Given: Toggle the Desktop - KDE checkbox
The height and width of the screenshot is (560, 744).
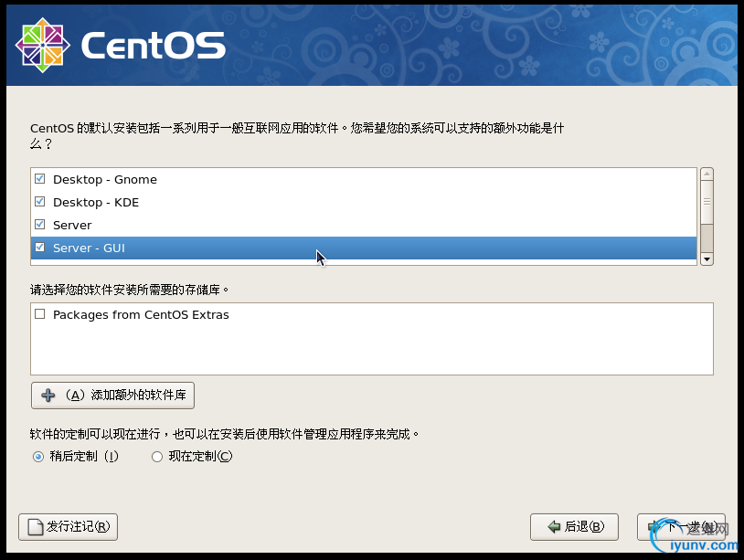Looking at the screenshot, I should 39,202.
